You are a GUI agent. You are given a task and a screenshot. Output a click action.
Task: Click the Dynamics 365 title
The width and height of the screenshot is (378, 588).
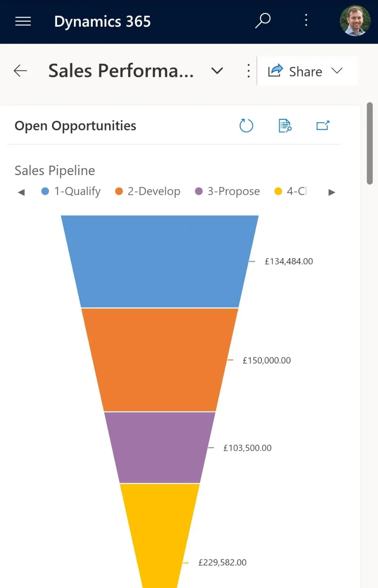pos(103,21)
